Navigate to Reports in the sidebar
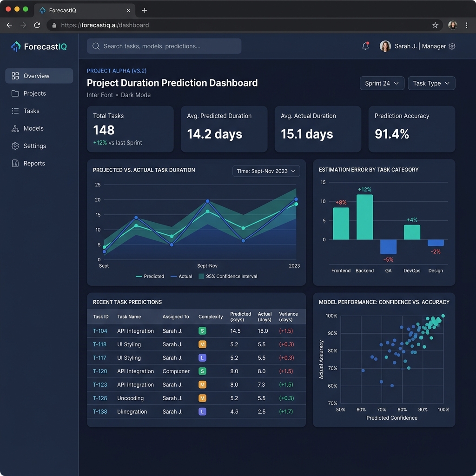The height and width of the screenshot is (476, 476). (x=34, y=163)
